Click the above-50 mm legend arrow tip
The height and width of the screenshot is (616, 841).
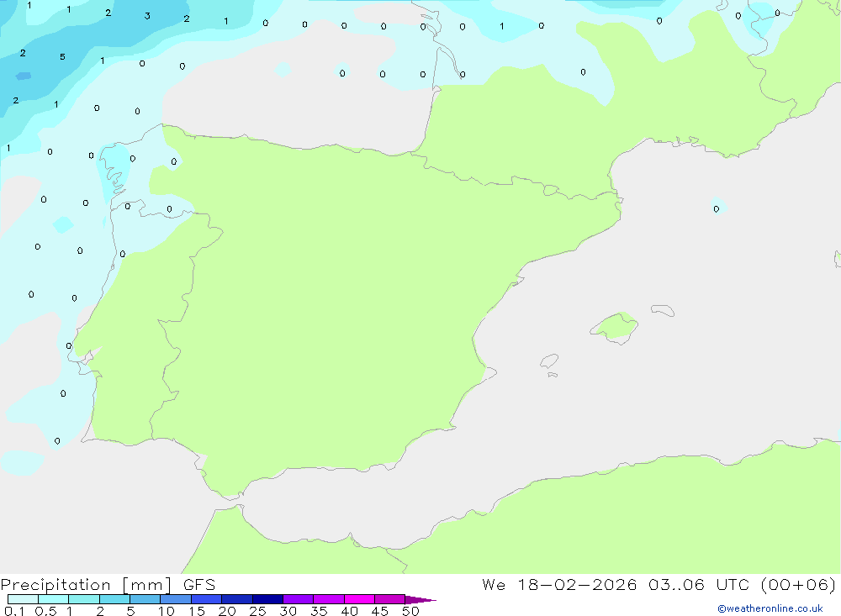point(420,600)
